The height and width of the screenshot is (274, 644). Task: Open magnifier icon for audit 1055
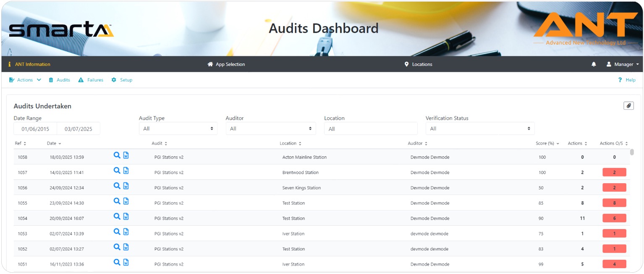coord(117,201)
